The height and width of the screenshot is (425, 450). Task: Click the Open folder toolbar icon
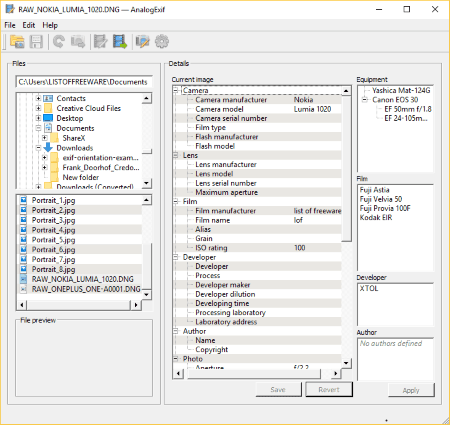(17, 42)
